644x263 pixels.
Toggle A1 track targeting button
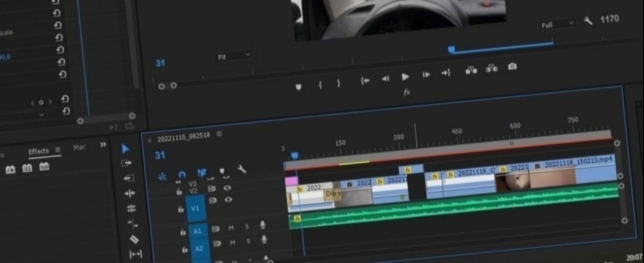(x=197, y=231)
